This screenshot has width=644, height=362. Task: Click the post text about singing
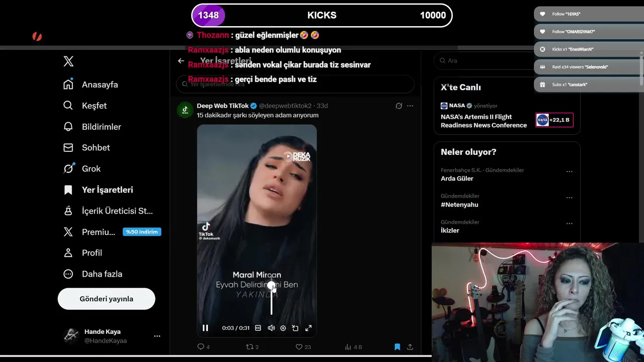pos(258,115)
